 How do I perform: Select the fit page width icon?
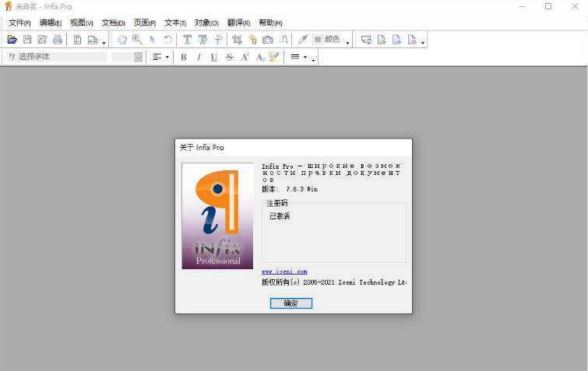92,40
